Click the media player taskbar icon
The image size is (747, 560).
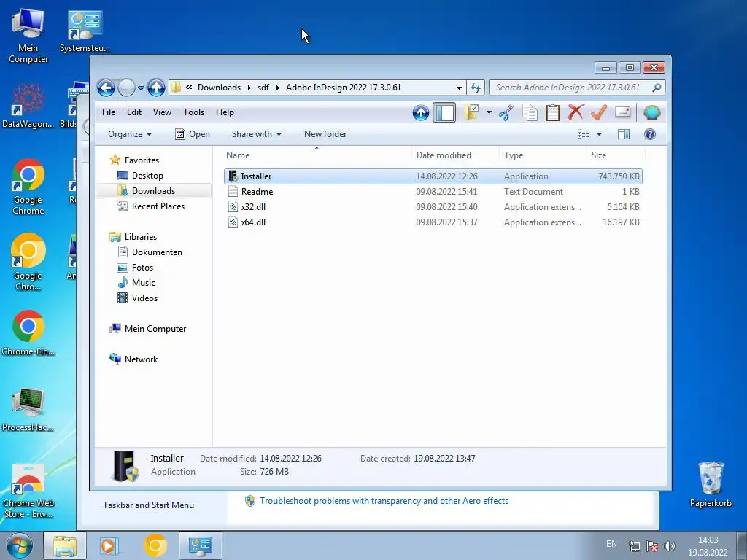[x=109, y=545]
